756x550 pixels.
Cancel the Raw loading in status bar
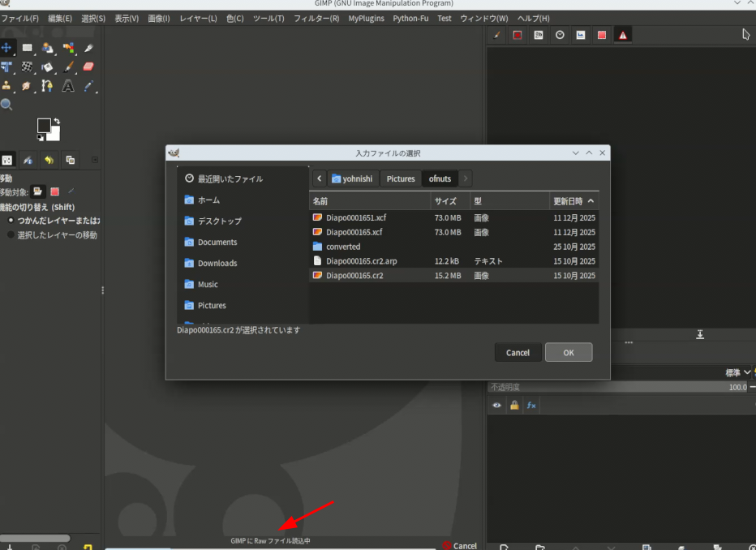pos(460,545)
